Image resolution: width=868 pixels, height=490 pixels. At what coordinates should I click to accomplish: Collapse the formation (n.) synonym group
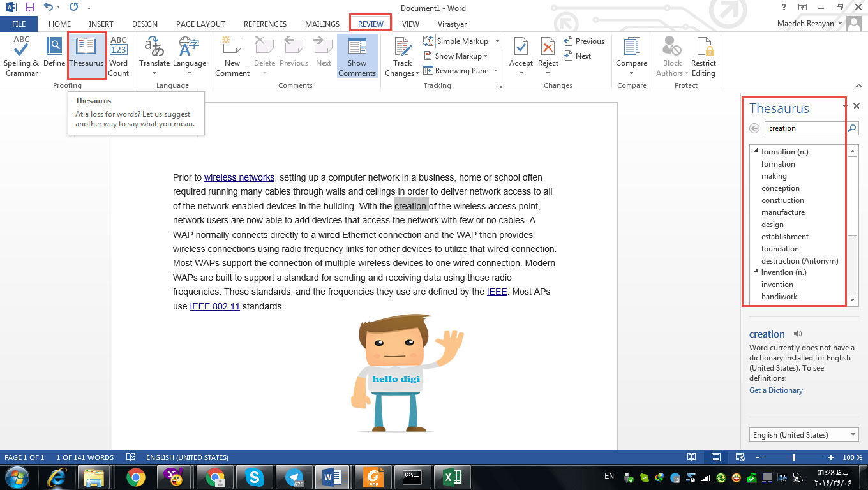point(756,151)
